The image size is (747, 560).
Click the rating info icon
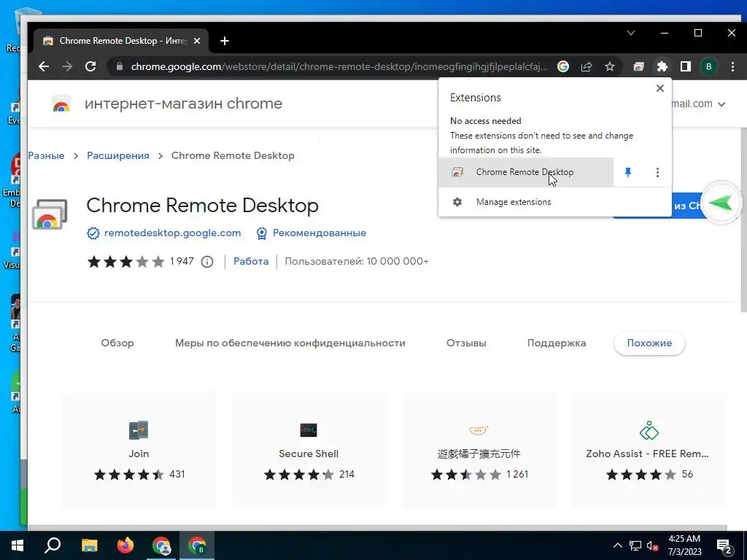206,262
